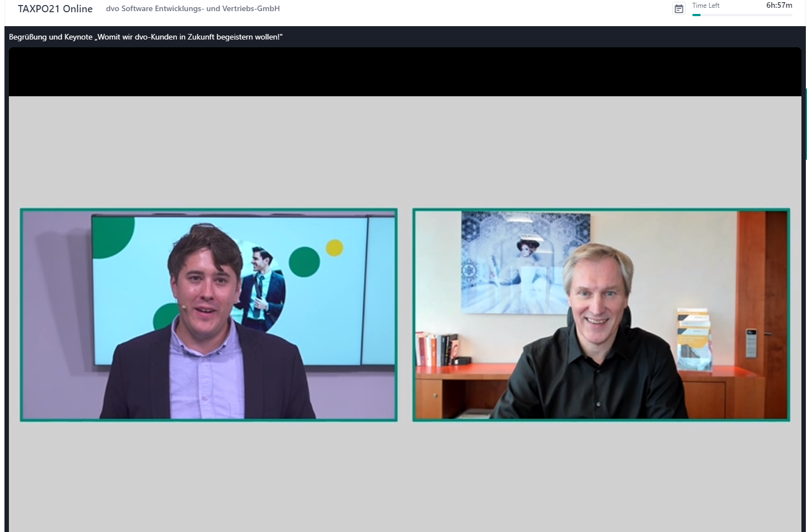Screen dimensions: 807x532
Task: Click the Begrüßung und Keynote session title
Action: tap(146, 37)
